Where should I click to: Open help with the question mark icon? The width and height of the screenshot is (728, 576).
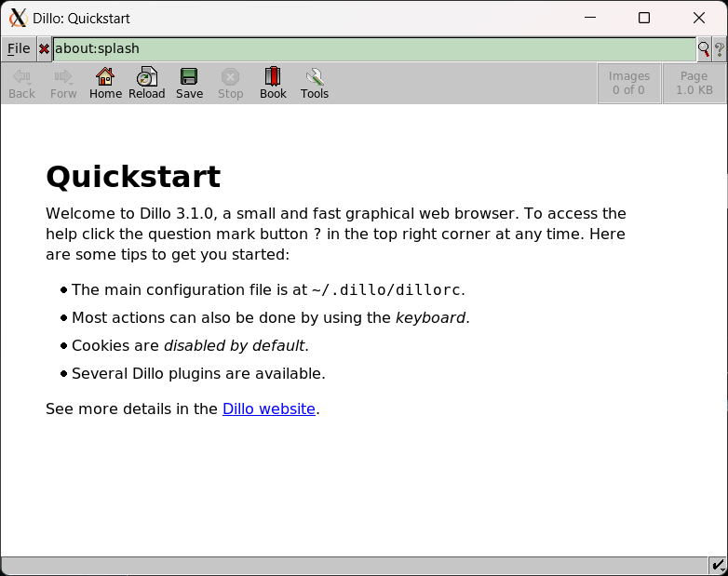pyautogui.click(x=720, y=48)
